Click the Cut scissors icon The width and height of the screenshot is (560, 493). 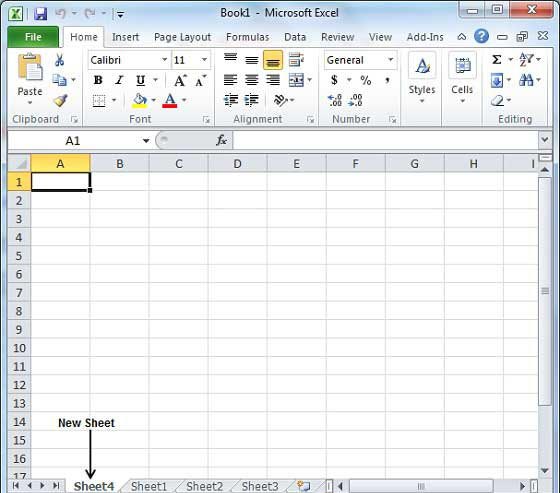[x=60, y=60]
